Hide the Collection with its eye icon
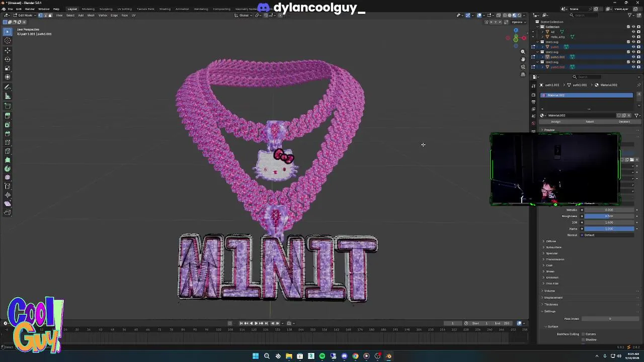This screenshot has width=644, height=362. point(633,27)
